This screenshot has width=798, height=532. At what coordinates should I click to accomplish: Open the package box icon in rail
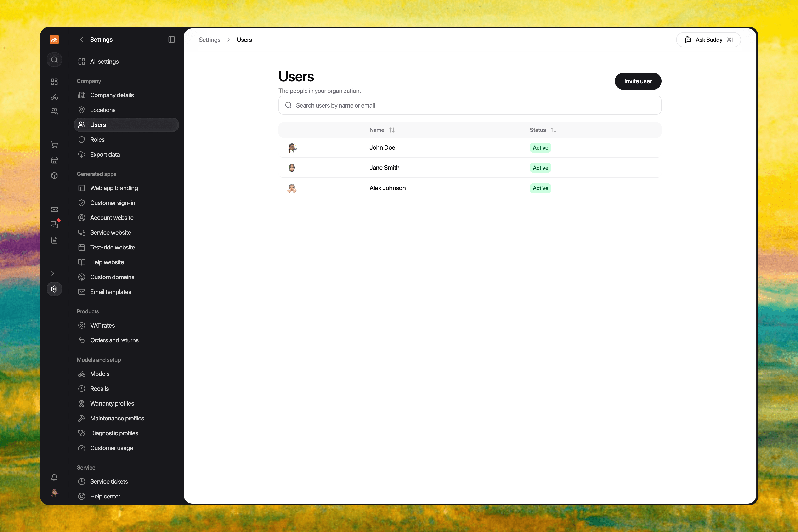54,175
